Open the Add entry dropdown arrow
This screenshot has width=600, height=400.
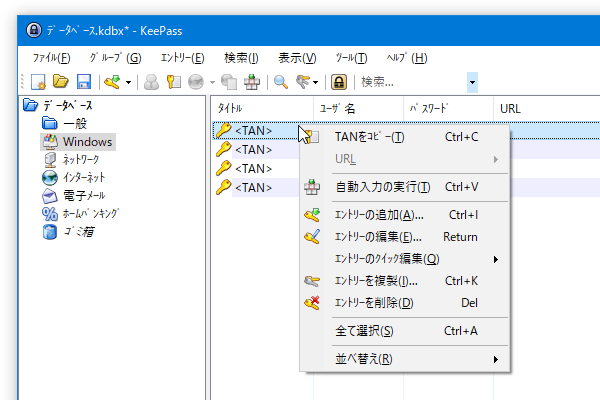[129, 82]
